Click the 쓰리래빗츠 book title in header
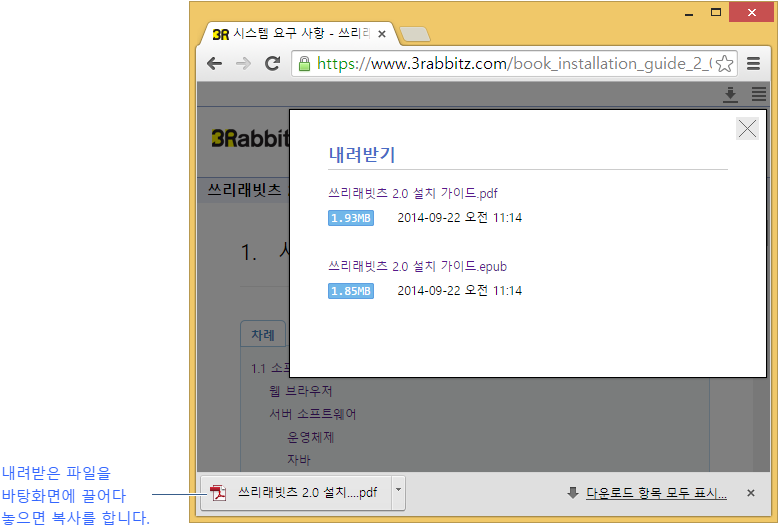The width and height of the screenshot is (779, 530). 244,190
